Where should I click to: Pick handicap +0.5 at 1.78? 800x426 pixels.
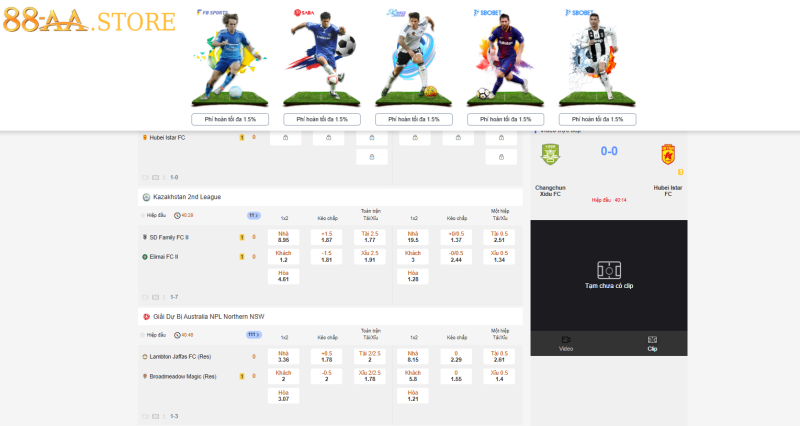[x=327, y=357]
